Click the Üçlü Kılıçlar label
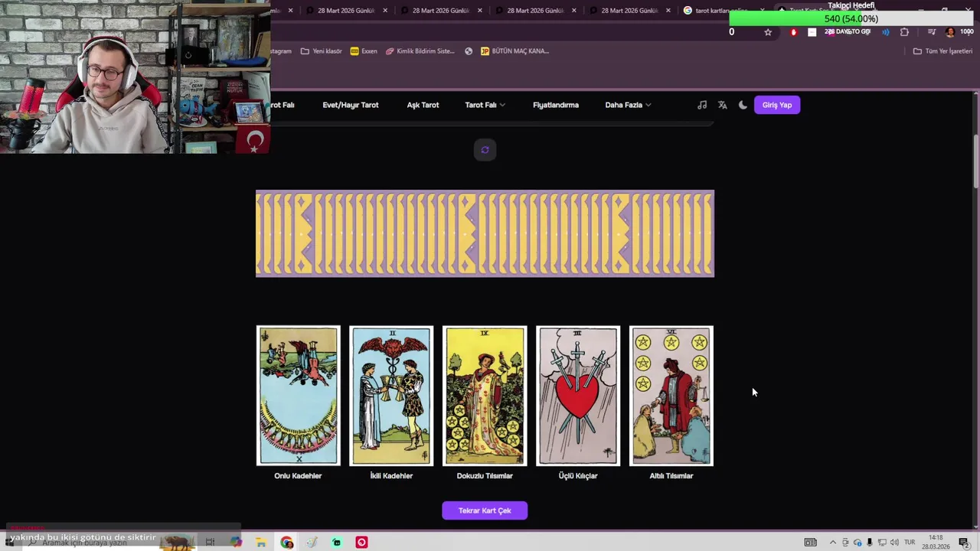Viewport: 980px width, 551px height. coord(578,476)
